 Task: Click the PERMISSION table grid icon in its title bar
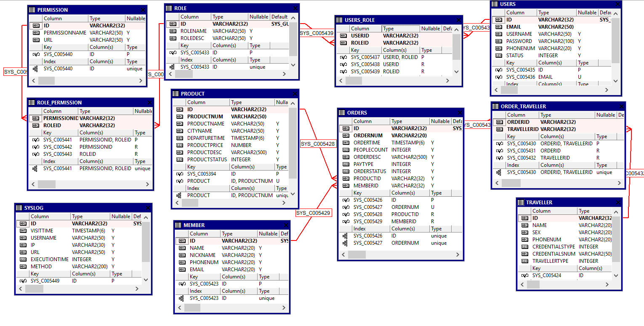tap(32, 10)
